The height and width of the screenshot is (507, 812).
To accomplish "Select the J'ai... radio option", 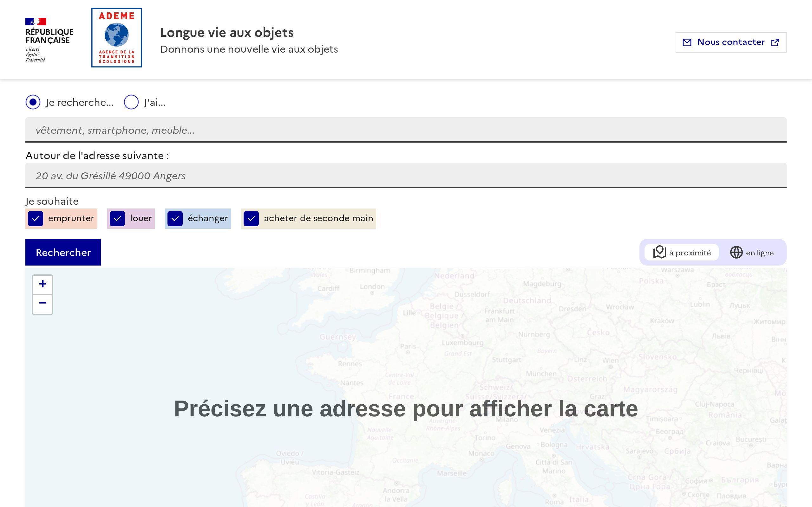I will coord(131,102).
